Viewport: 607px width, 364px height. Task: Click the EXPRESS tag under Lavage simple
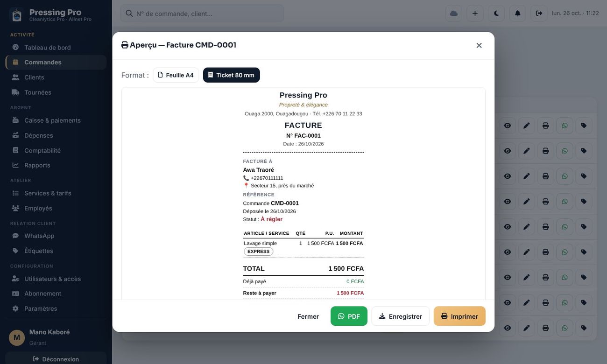[x=258, y=252]
